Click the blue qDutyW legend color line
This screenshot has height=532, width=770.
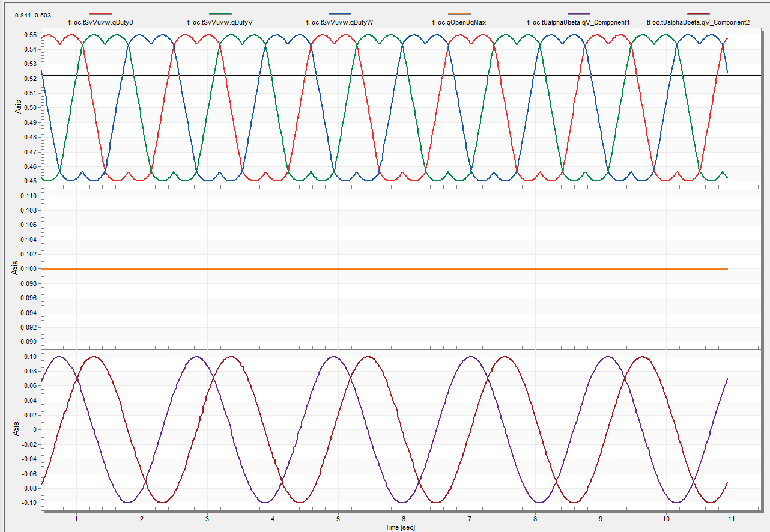(340, 13)
